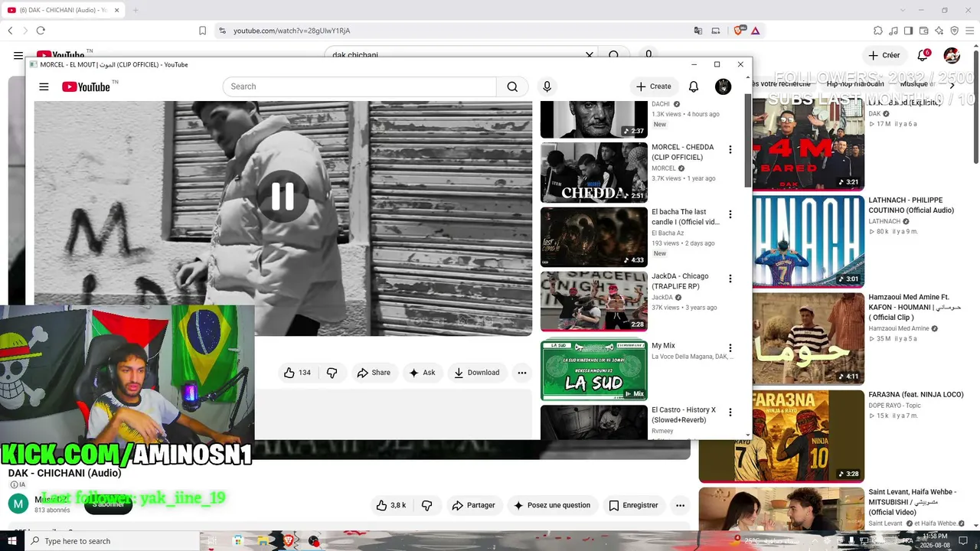Open options for JackDA - Chicago suggestion
The height and width of the screenshot is (551, 980).
point(730,279)
